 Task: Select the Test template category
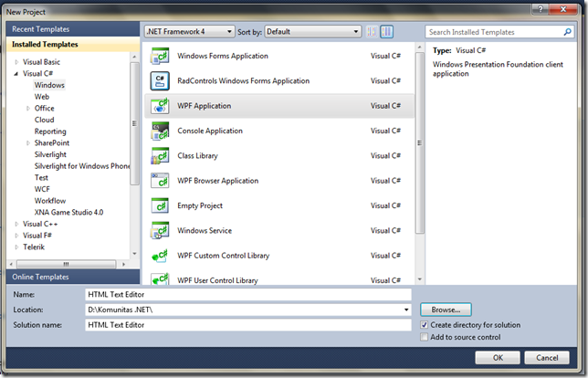tap(41, 178)
